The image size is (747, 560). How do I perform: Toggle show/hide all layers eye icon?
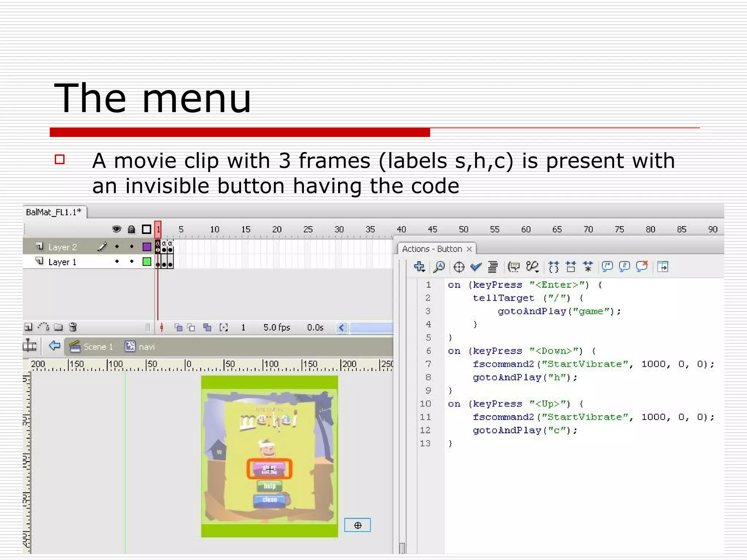click(117, 229)
